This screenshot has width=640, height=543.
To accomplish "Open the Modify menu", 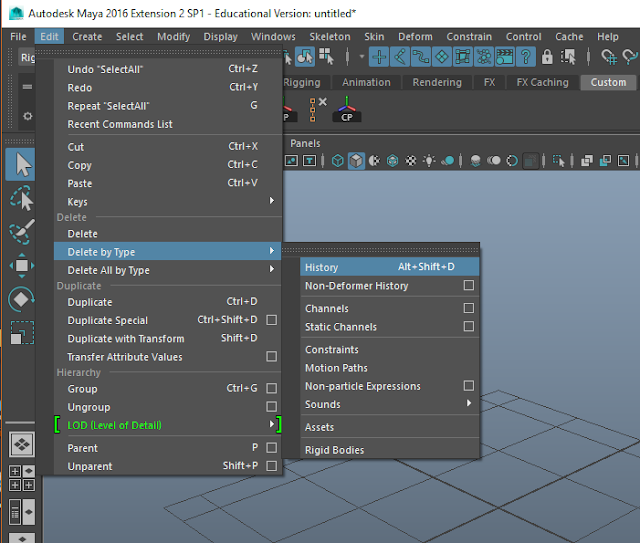I will click(173, 37).
